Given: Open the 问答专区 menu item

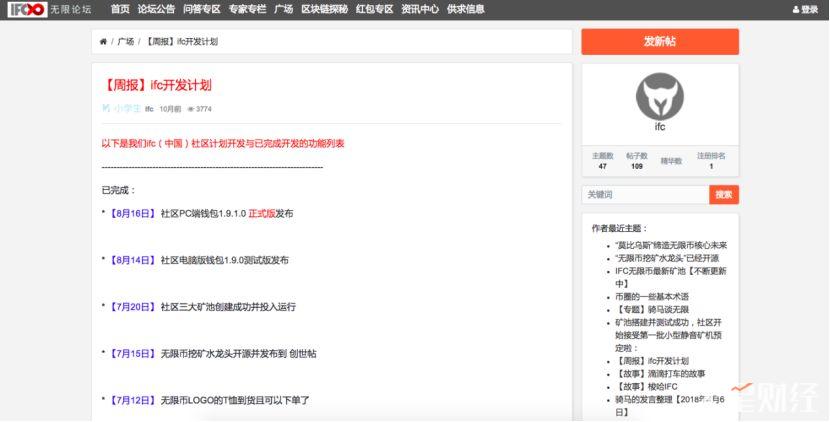Looking at the screenshot, I should (202, 9).
